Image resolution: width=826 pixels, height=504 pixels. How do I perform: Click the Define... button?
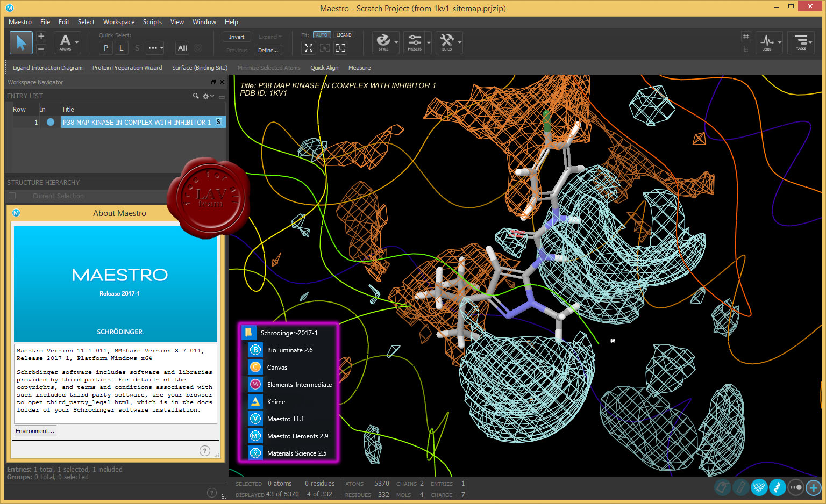pyautogui.click(x=268, y=50)
